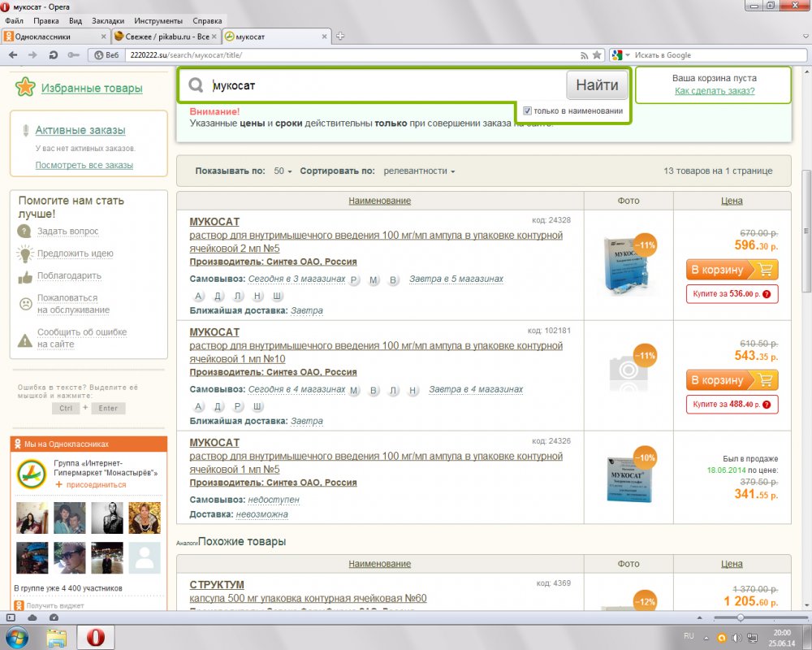Click the Найти search button
The image size is (812, 650).
click(x=597, y=85)
